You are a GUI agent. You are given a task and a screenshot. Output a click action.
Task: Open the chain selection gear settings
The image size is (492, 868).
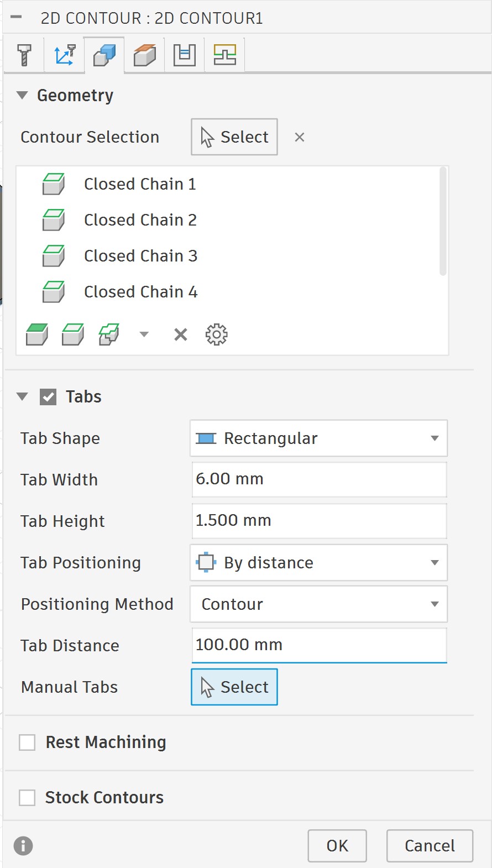(216, 334)
